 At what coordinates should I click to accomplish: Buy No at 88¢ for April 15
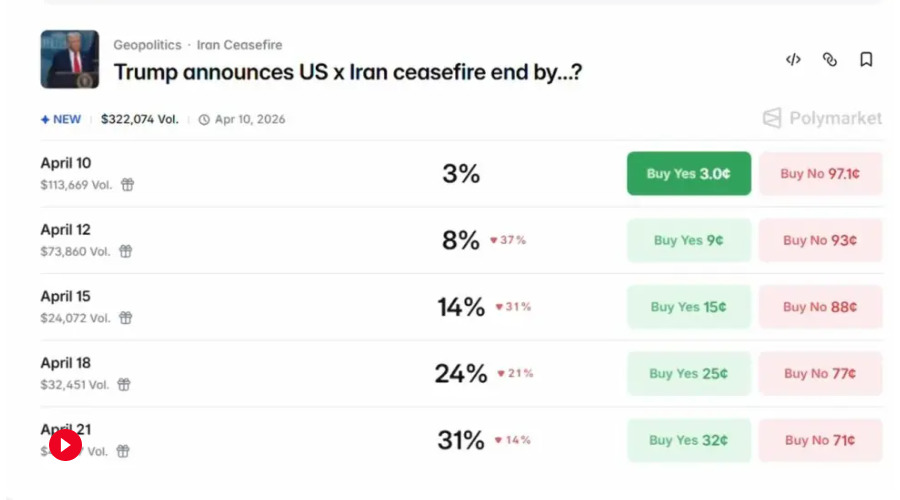(x=820, y=307)
